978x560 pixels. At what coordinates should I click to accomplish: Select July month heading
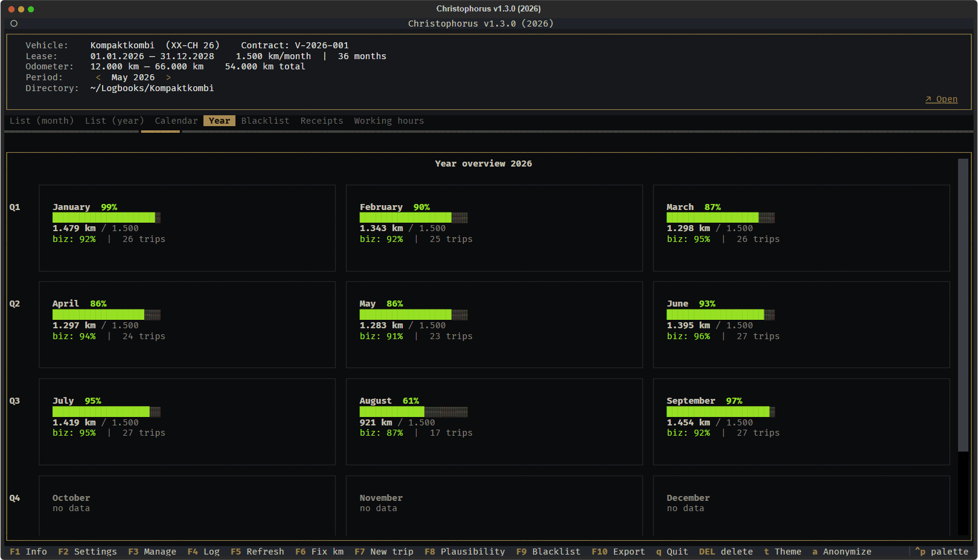(x=63, y=401)
